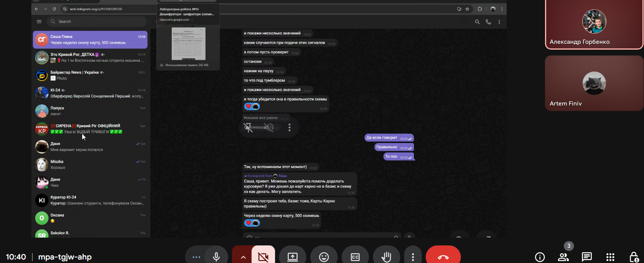Raise hand in the meeting

(387, 257)
